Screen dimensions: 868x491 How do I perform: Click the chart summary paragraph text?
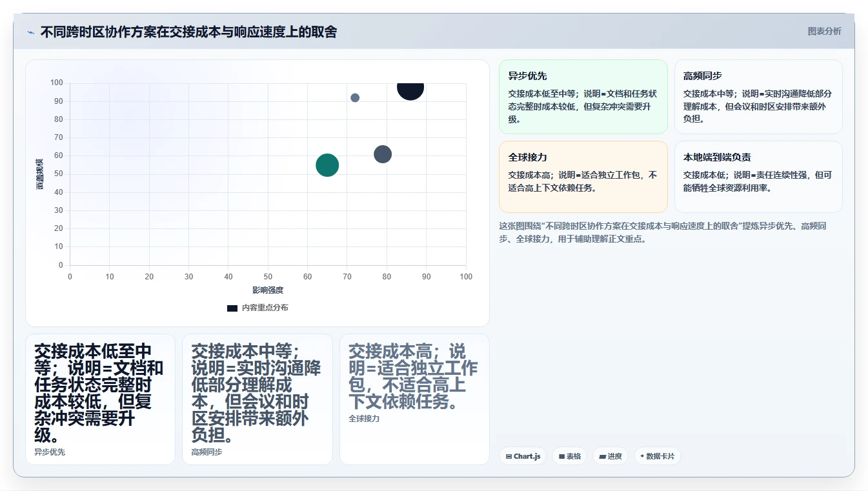663,232
